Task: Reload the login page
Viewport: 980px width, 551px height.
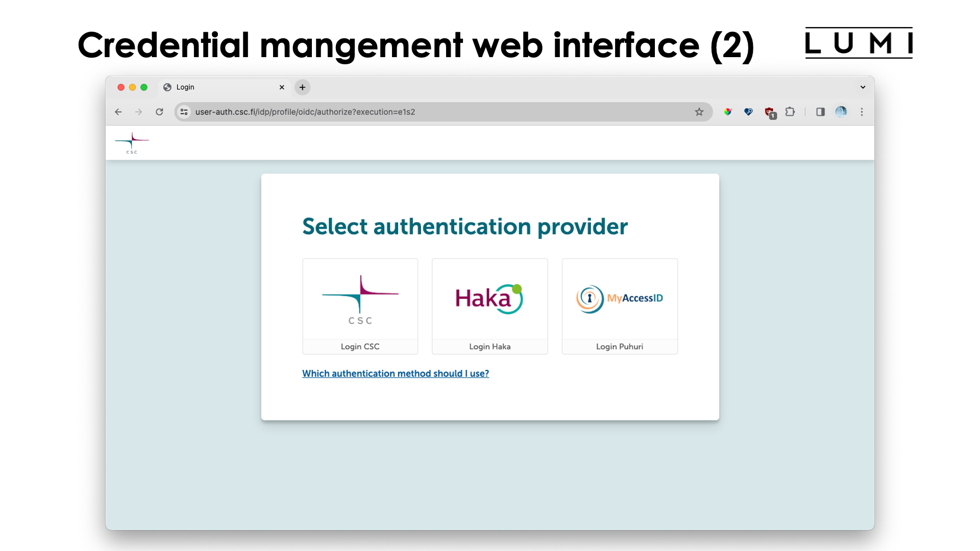Action: point(159,112)
